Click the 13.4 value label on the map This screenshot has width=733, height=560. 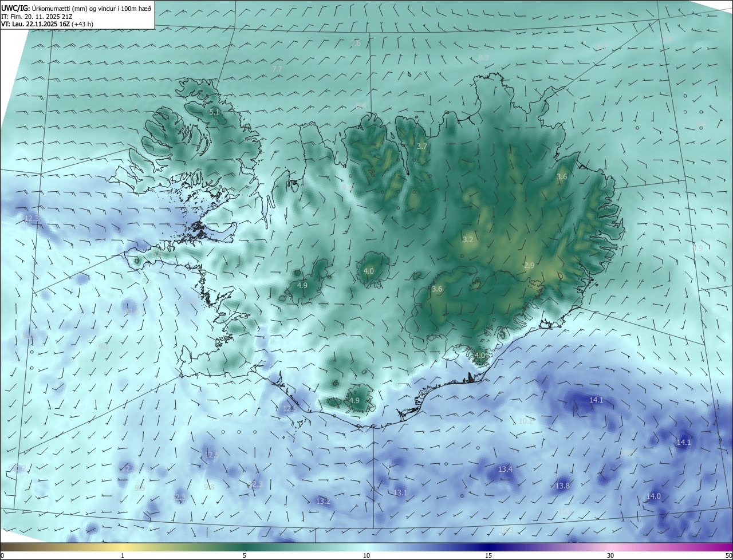[505, 469]
